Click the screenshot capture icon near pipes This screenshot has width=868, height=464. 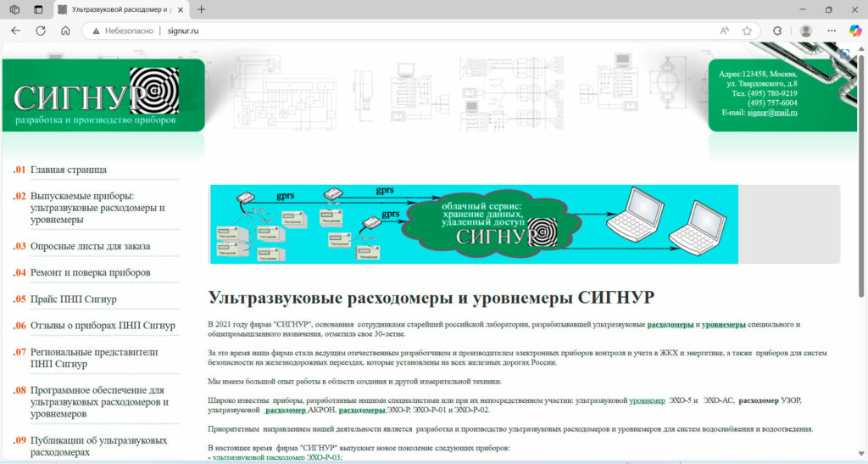tap(844, 53)
